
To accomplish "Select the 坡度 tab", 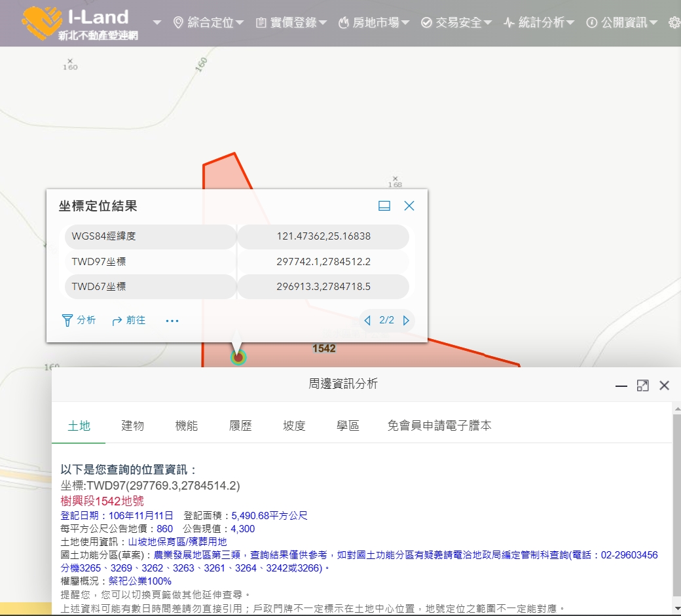I will click(x=294, y=426).
